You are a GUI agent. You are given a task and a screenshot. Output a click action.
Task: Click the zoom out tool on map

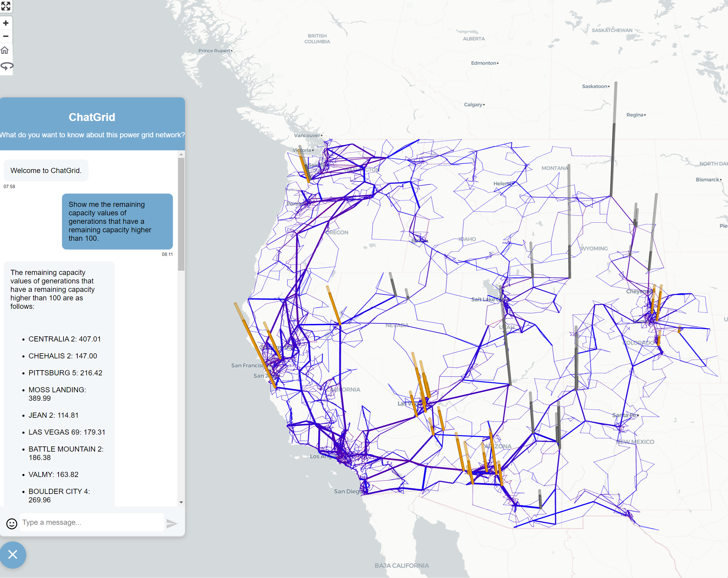point(7,37)
